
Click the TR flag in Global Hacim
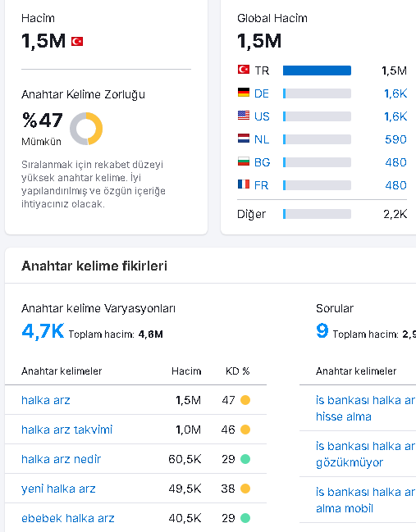244,70
